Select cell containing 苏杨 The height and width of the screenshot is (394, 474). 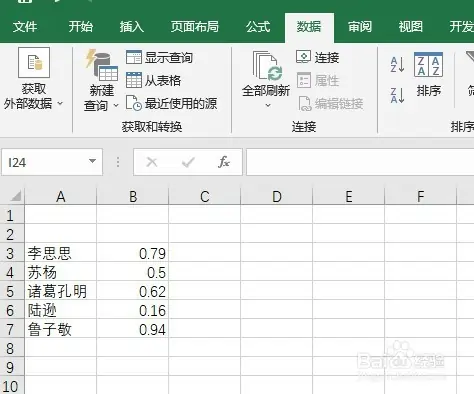tap(61, 272)
